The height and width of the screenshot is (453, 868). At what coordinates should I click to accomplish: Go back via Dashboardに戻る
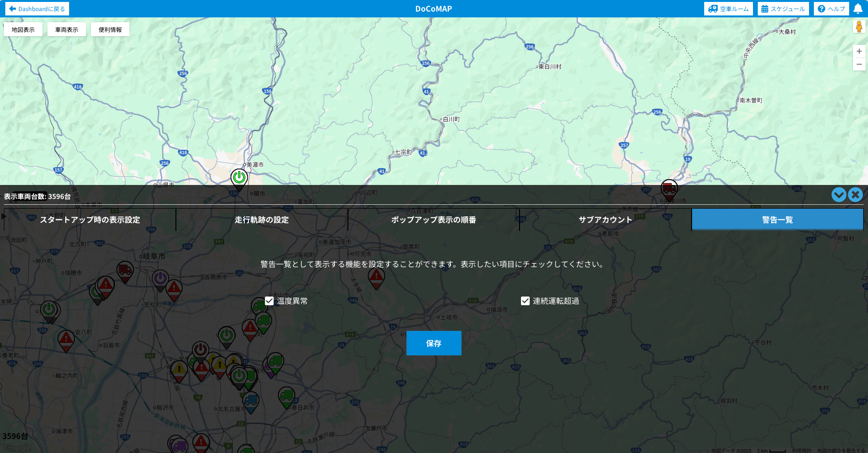pos(37,9)
